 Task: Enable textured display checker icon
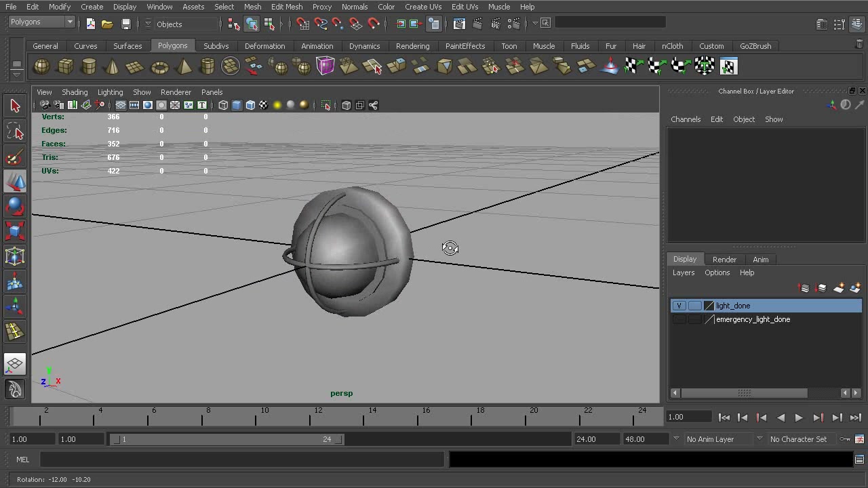click(x=264, y=105)
